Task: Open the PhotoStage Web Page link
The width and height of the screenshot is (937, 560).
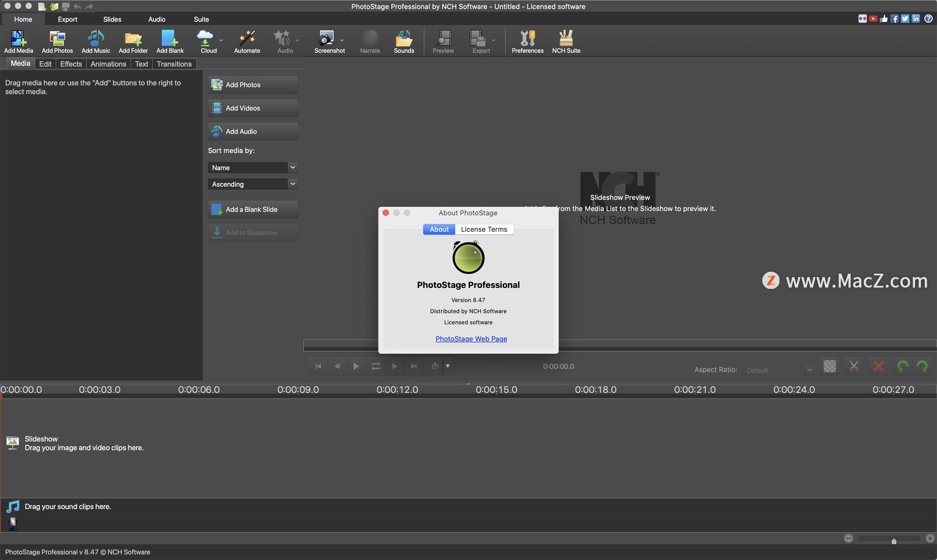Action: (x=471, y=339)
